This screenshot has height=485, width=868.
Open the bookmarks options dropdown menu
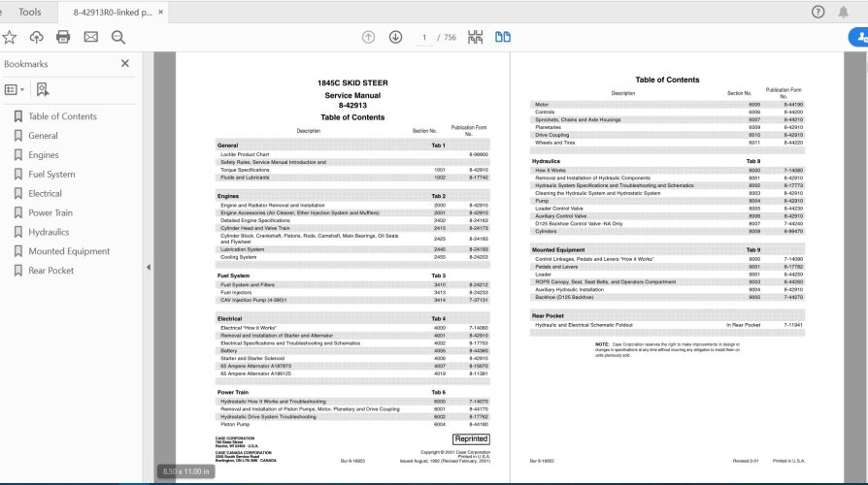pos(16,89)
